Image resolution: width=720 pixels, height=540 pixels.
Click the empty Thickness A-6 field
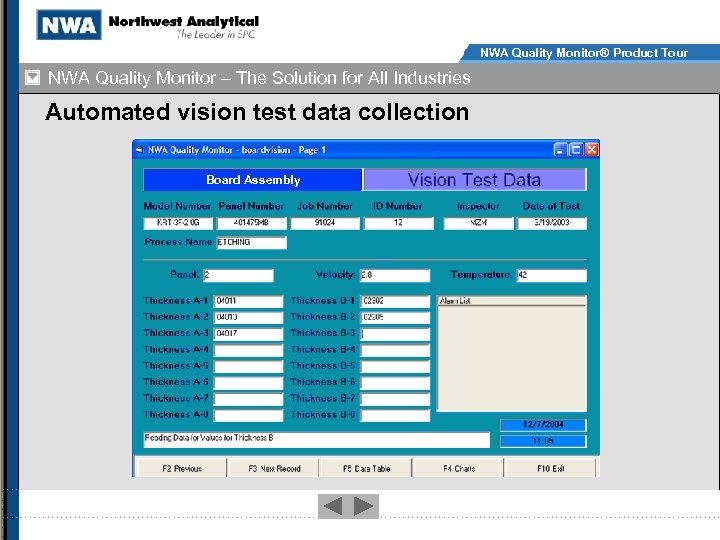click(x=248, y=382)
